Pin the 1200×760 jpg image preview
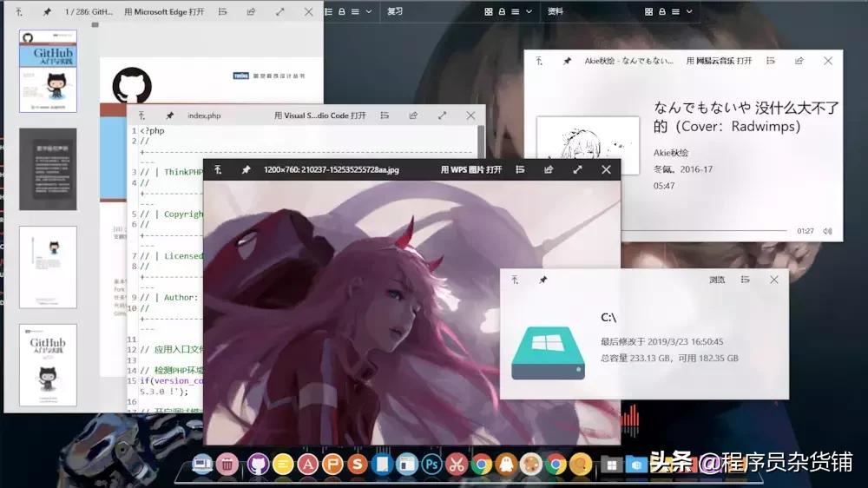The image size is (868, 488). (246, 169)
